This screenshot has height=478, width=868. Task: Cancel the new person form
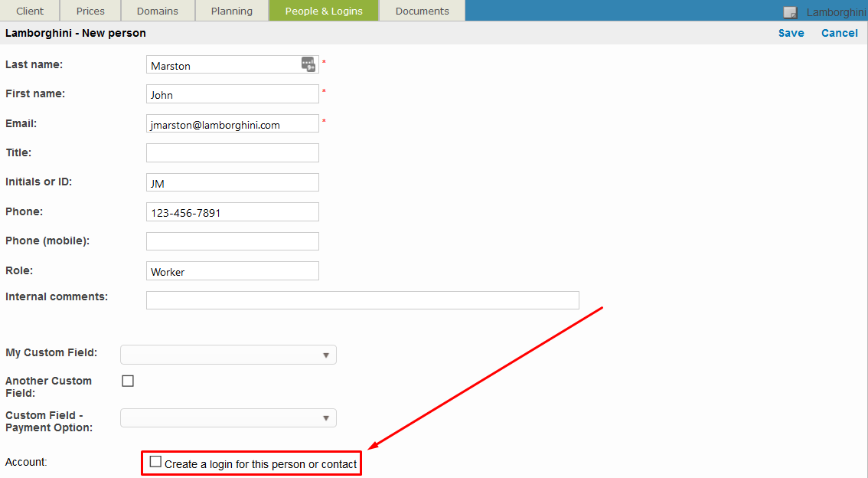(x=839, y=33)
